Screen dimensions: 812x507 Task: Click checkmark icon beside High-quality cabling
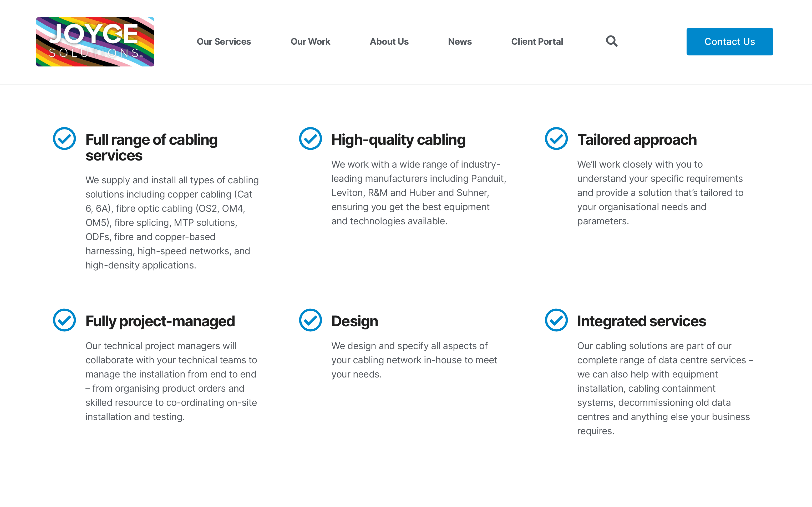[310, 138]
